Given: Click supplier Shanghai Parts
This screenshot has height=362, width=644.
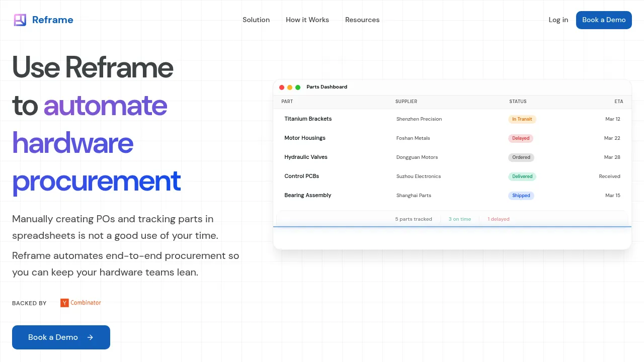Looking at the screenshot, I should tap(414, 196).
